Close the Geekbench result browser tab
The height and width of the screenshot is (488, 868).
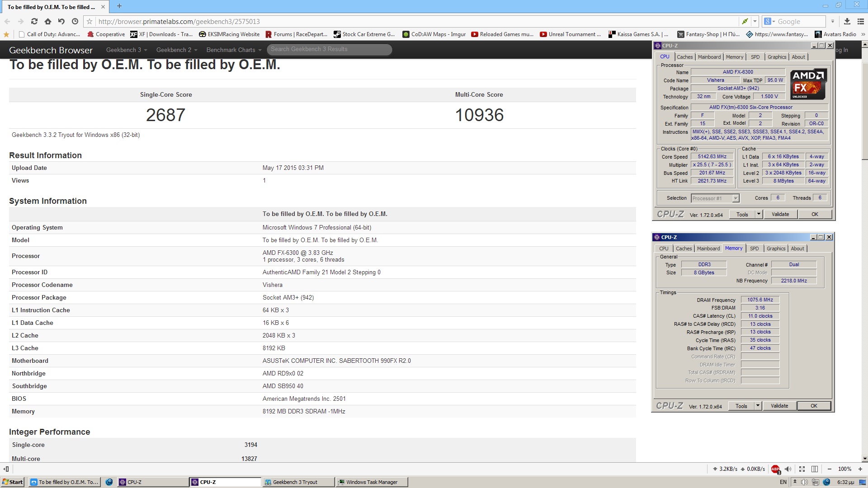click(103, 7)
